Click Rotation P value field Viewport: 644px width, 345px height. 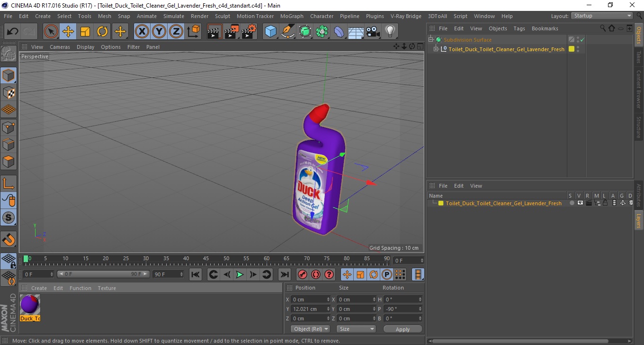pyautogui.click(x=402, y=309)
